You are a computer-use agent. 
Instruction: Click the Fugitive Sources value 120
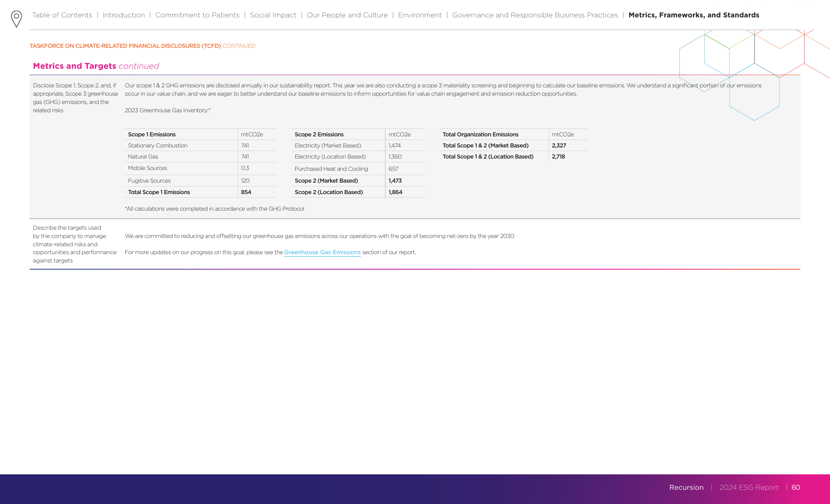[x=245, y=181]
